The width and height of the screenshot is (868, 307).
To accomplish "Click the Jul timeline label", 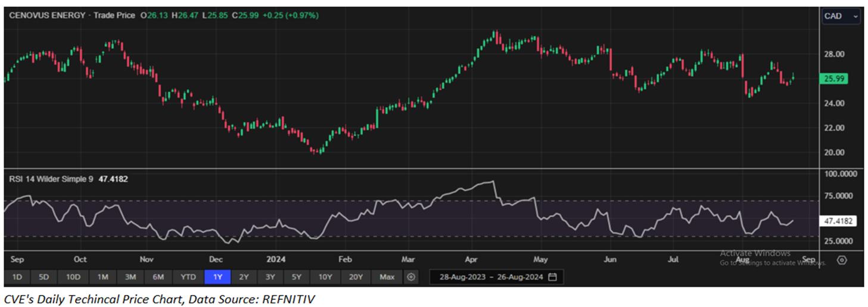I will click(673, 259).
